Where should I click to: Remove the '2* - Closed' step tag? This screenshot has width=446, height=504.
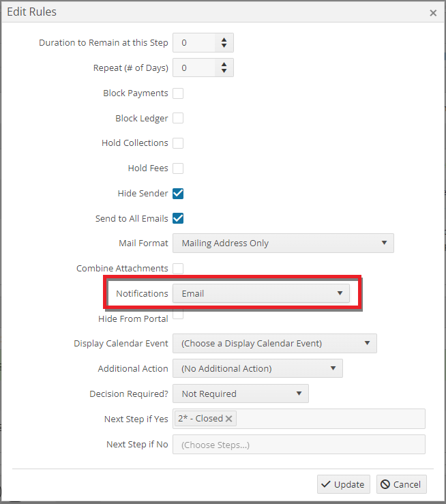tap(228, 419)
